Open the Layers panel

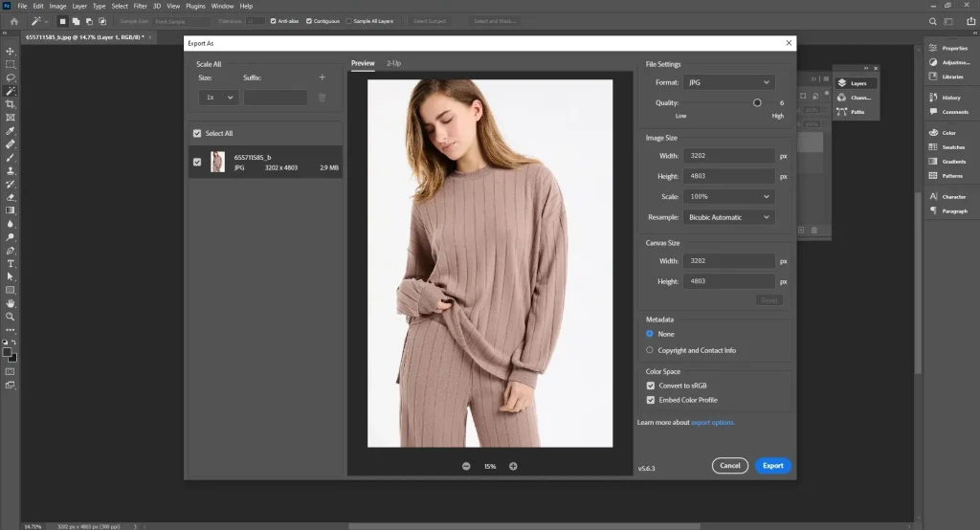(853, 83)
